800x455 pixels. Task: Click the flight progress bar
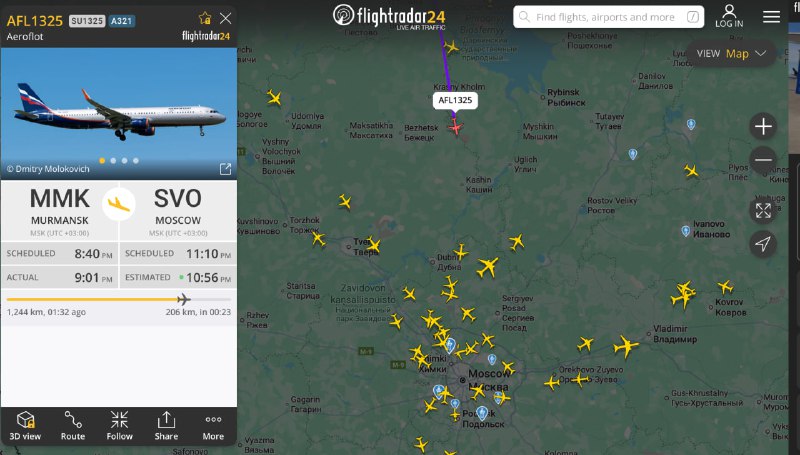pyautogui.click(x=118, y=299)
